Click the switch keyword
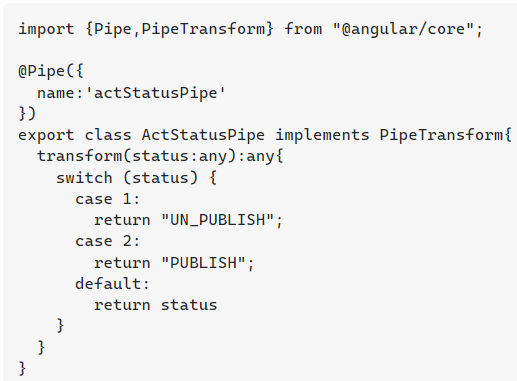The image size is (517, 381). click(84, 177)
